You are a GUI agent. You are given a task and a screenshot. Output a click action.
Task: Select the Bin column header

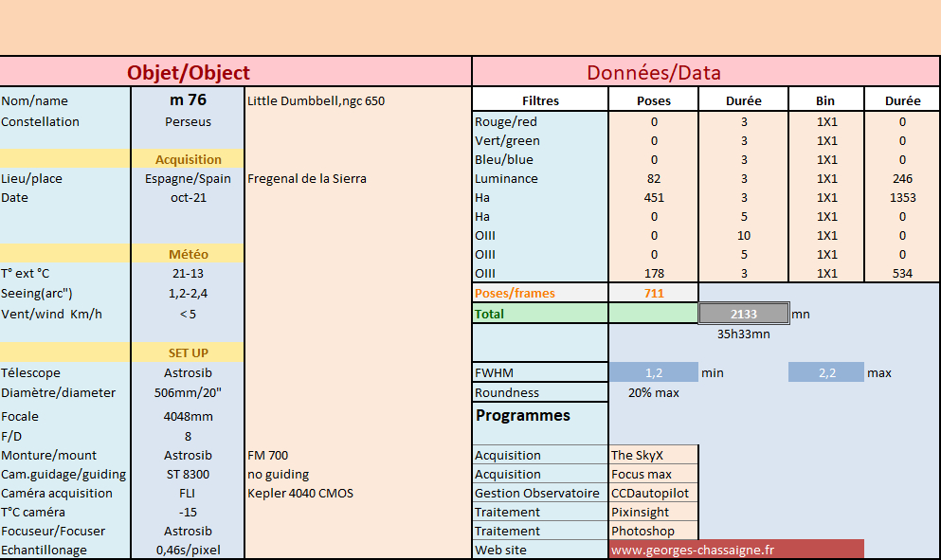pos(825,100)
